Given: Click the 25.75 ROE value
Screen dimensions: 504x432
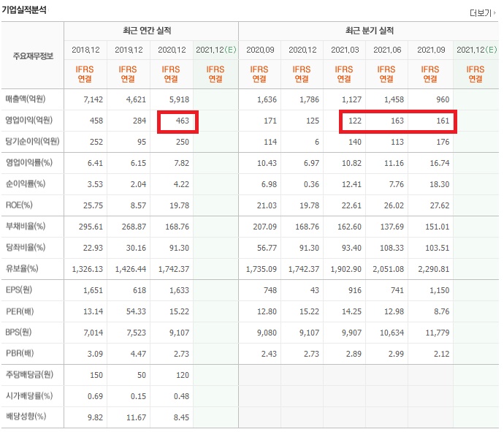Looking at the screenshot, I should [93, 205].
